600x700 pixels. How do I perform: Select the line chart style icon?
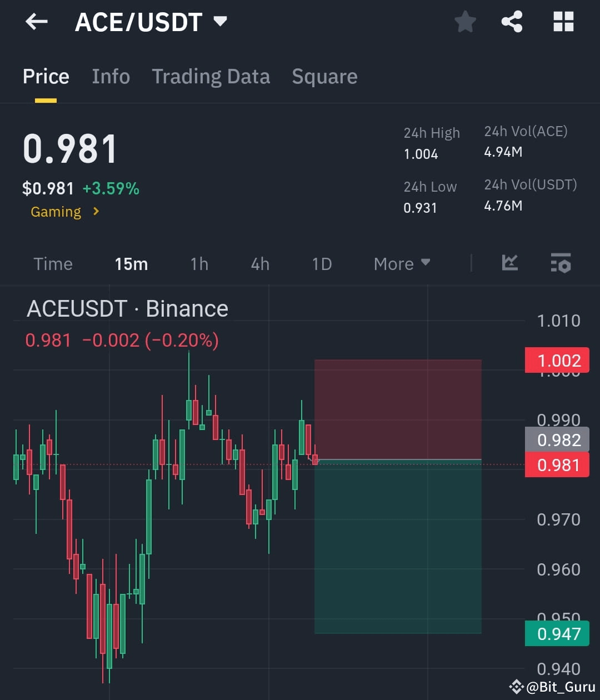[x=510, y=263]
